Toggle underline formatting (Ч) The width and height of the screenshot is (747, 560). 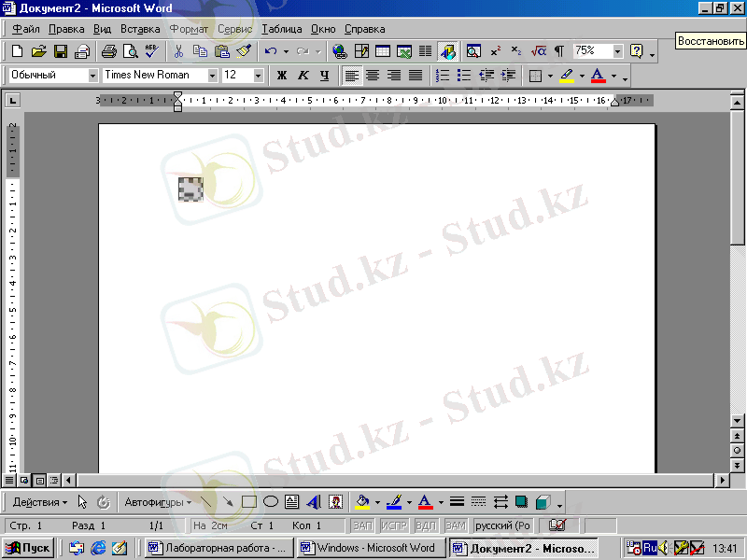pyautogui.click(x=324, y=76)
